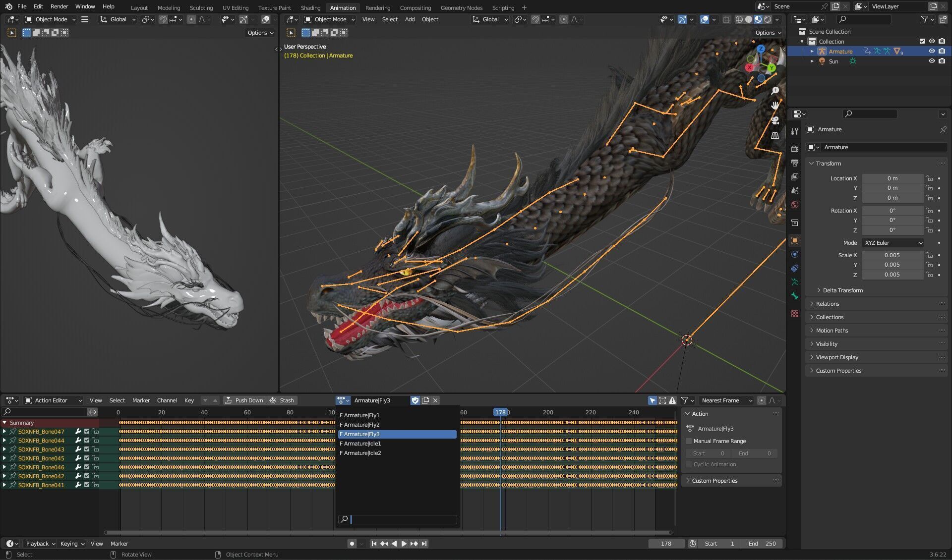
Task: Expand the SOXNFB_Bone045 channel group
Action: [x=4, y=458]
